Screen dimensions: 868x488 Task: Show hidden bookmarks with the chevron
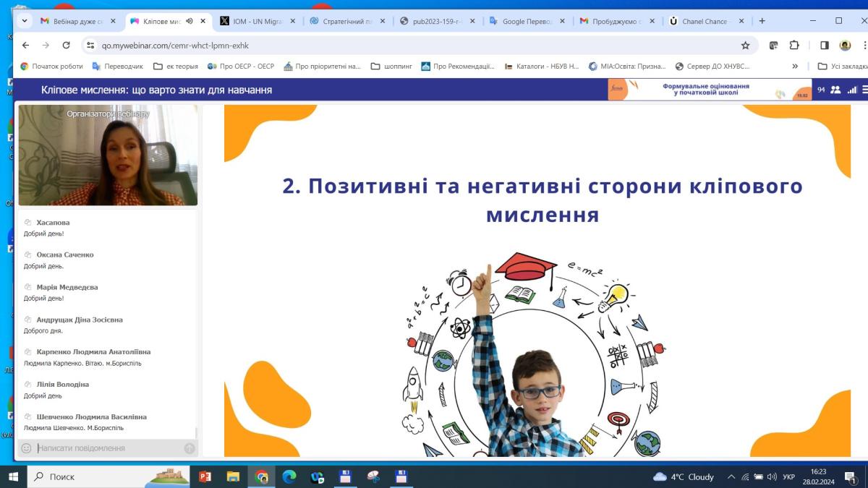coord(795,66)
